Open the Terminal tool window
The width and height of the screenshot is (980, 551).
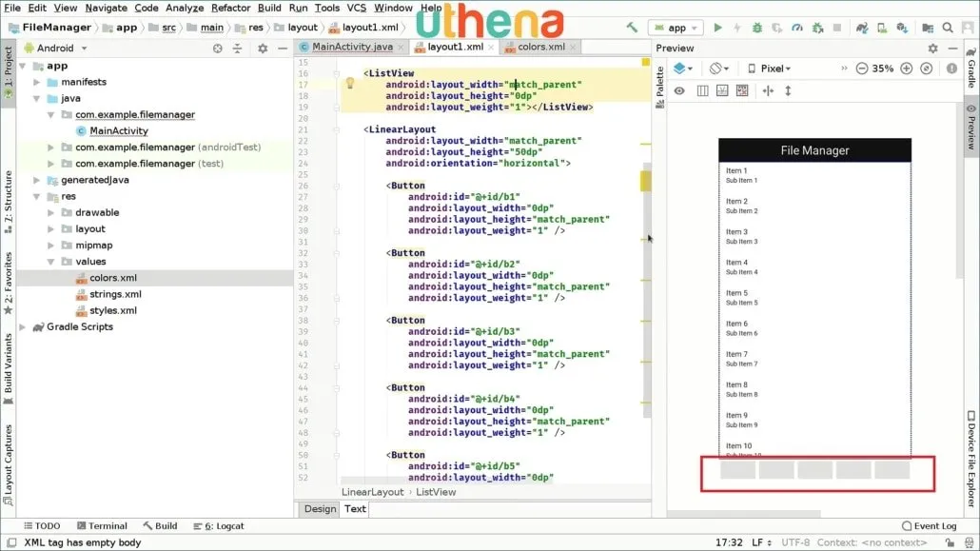tap(102, 526)
